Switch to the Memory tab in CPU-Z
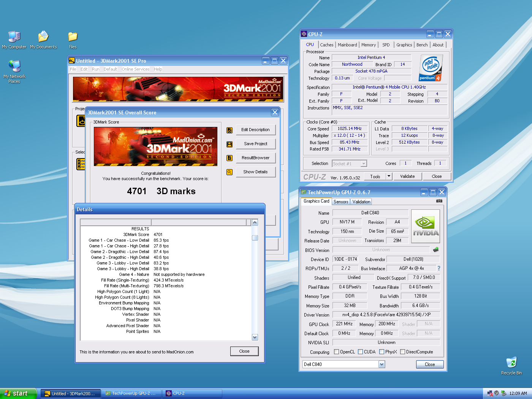 coord(368,45)
